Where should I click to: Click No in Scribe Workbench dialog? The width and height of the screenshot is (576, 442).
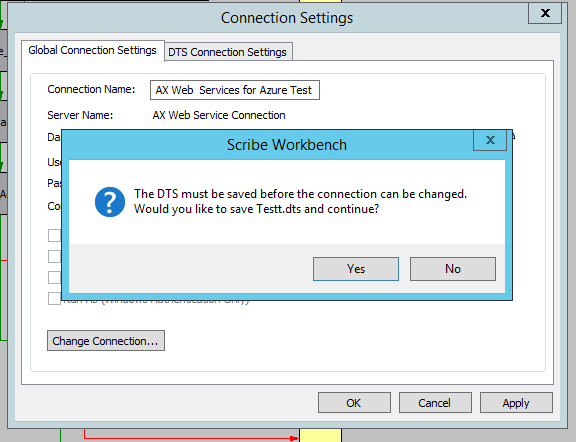point(453,269)
